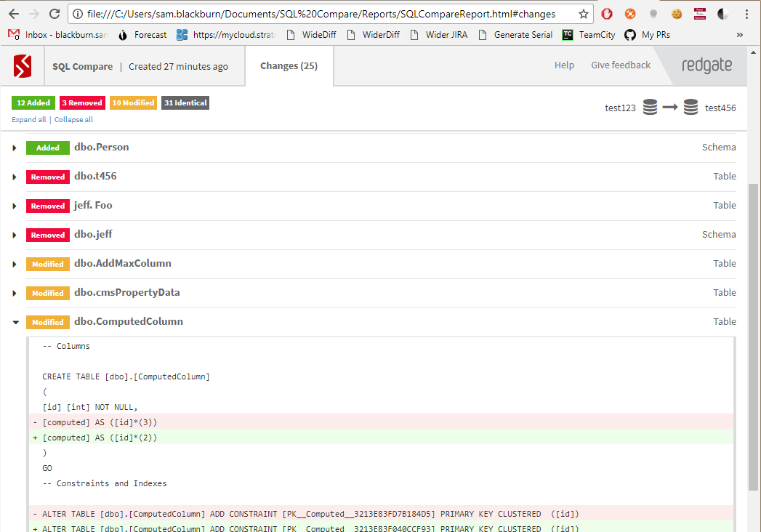Go back using the browser back arrow
This screenshot has width=761, height=532.
tap(14, 14)
